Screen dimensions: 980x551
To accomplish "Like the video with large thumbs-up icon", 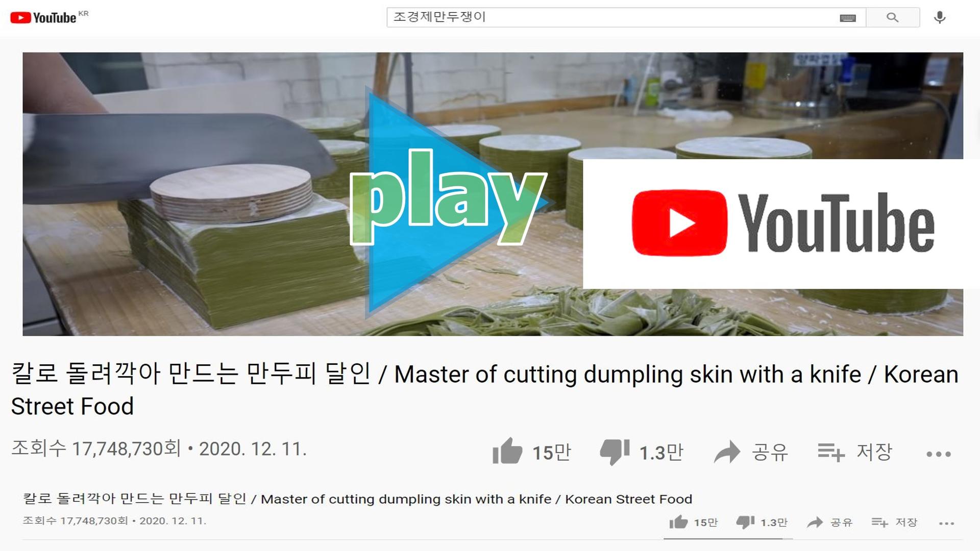I will 507,451.
